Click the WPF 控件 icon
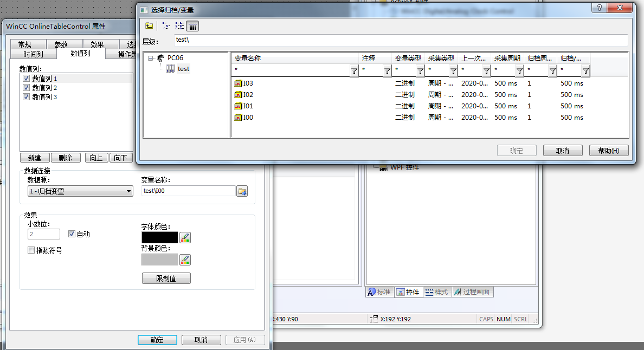The height and width of the screenshot is (350, 644). tap(383, 167)
